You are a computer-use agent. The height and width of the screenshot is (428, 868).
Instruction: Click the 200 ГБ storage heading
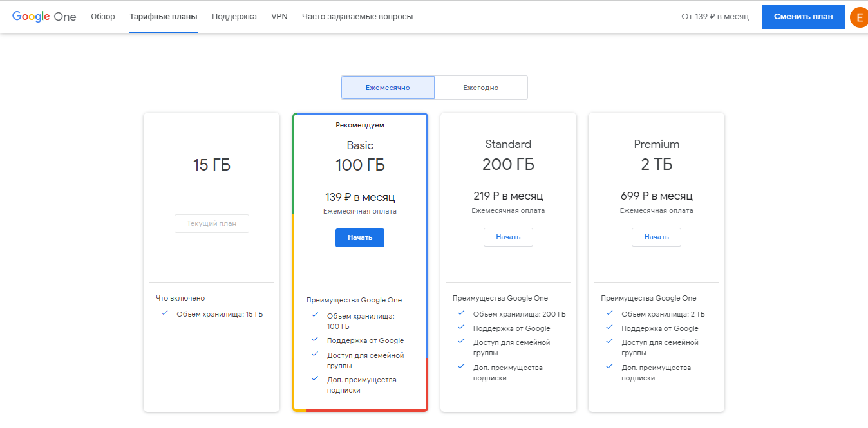508,164
